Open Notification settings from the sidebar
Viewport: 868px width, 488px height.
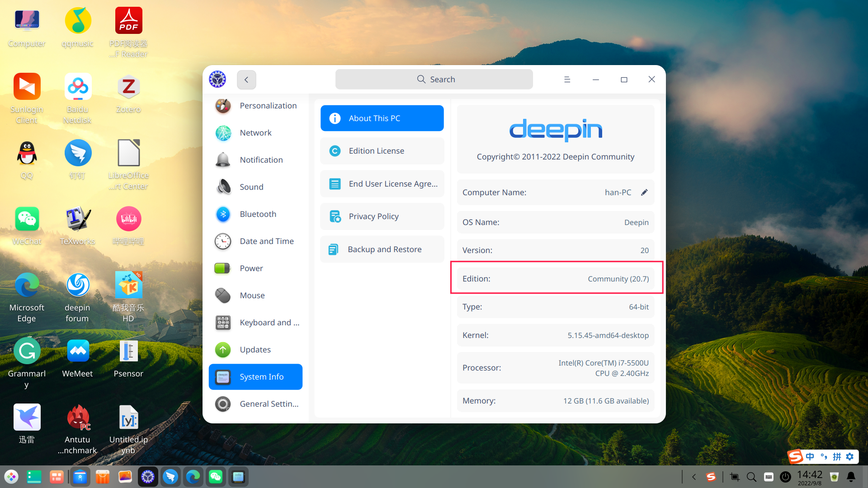click(x=261, y=160)
